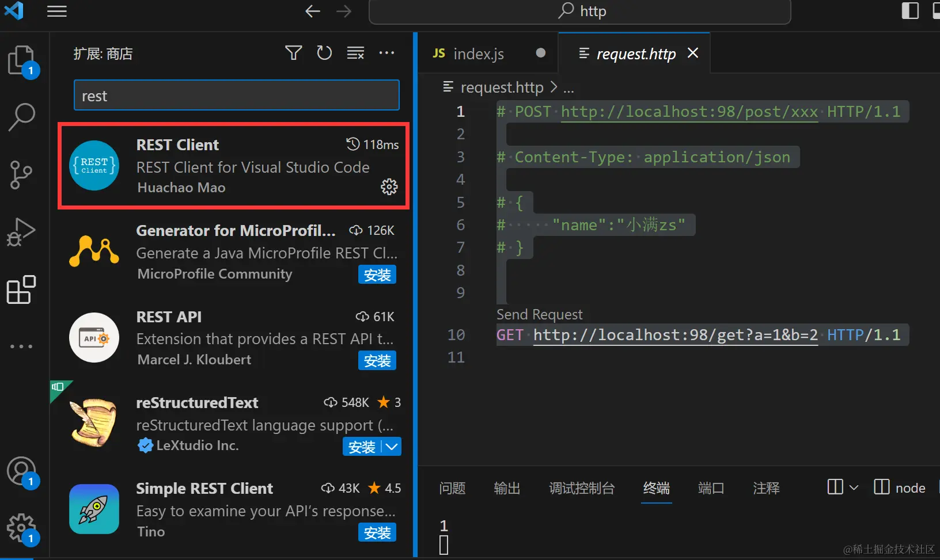Open the 调试控制台 panel tab
Image resolution: width=940 pixels, height=560 pixels.
click(582, 488)
